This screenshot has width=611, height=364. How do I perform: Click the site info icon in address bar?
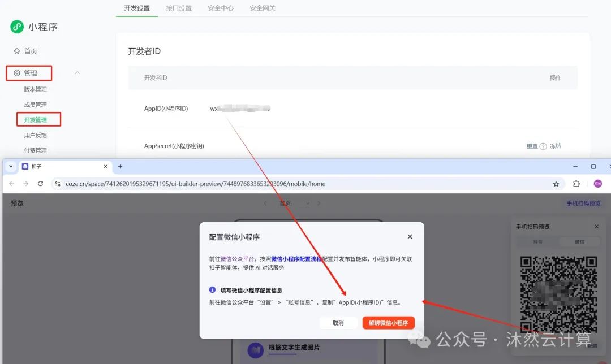point(58,184)
